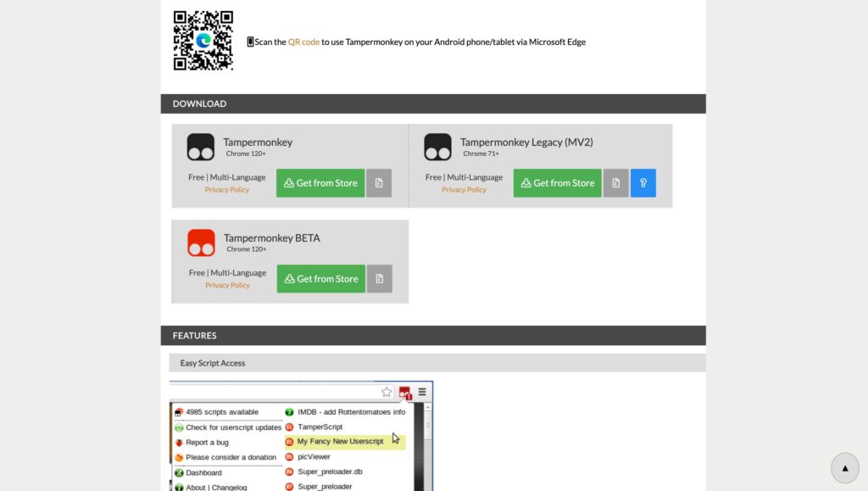Expand the Easy Script Access section
868x491 pixels.
[x=213, y=363]
